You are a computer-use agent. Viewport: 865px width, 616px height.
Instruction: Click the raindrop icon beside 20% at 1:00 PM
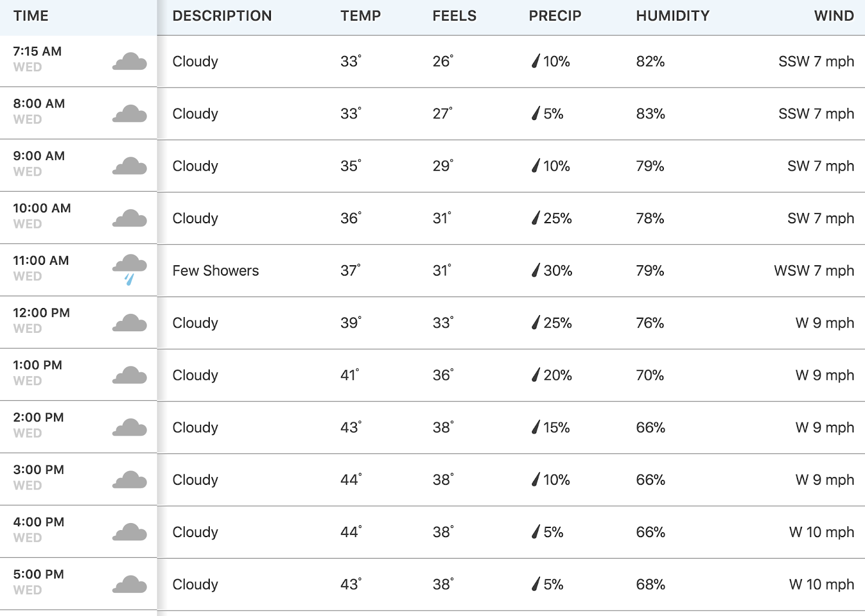(x=536, y=375)
